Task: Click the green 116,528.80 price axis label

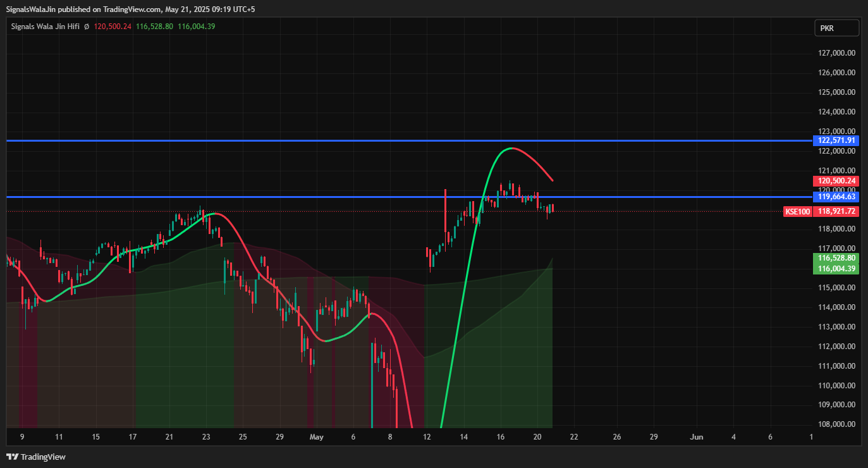Action: coord(836,258)
